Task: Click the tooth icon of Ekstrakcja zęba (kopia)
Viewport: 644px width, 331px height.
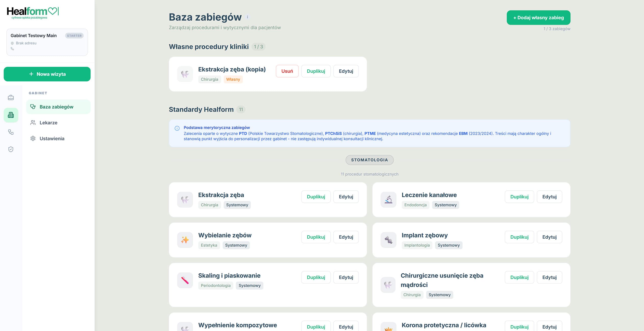Action: click(185, 74)
